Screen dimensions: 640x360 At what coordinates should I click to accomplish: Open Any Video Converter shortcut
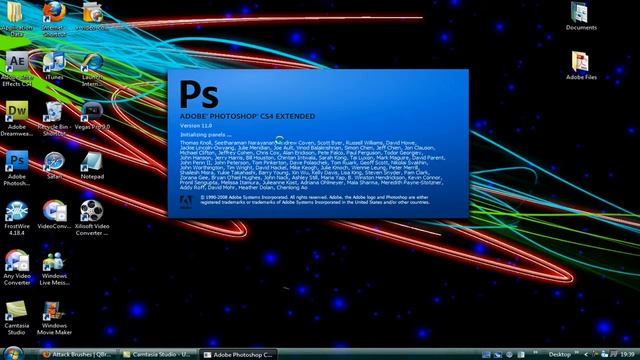tap(17, 267)
